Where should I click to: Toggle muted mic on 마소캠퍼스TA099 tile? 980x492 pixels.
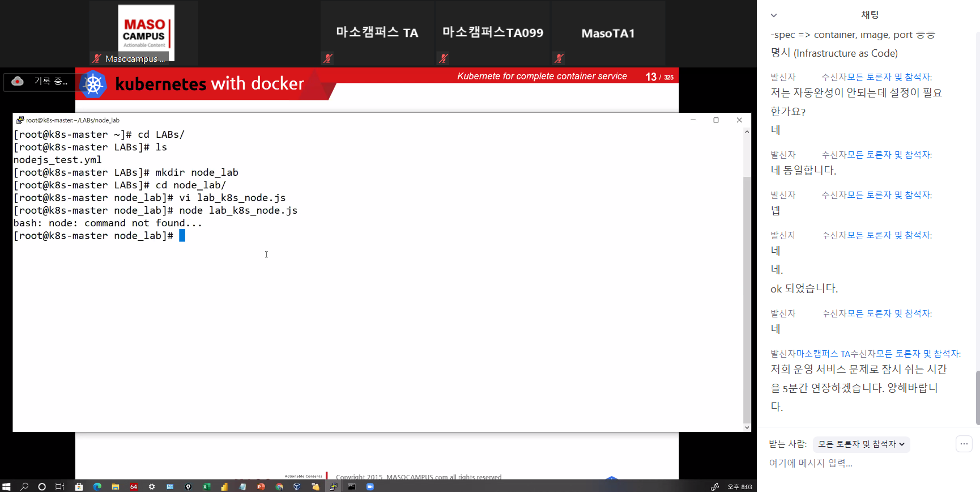(x=444, y=58)
